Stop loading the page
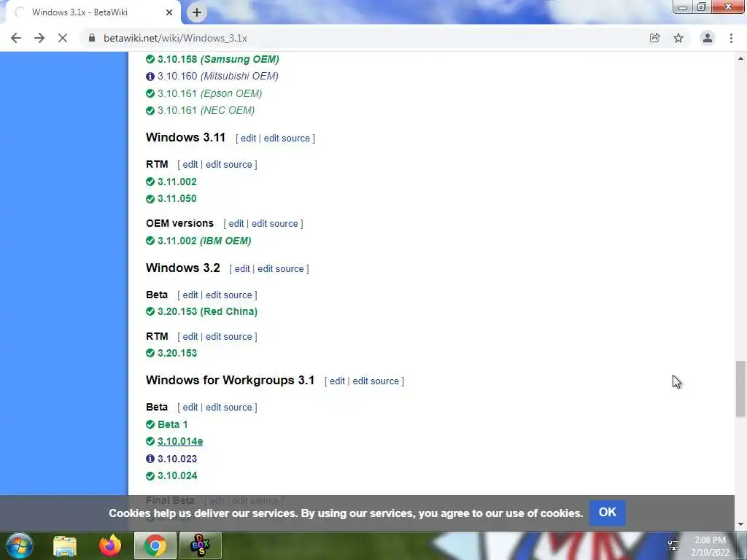This screenshot has height=560, width=747. (x=63, y=38)
